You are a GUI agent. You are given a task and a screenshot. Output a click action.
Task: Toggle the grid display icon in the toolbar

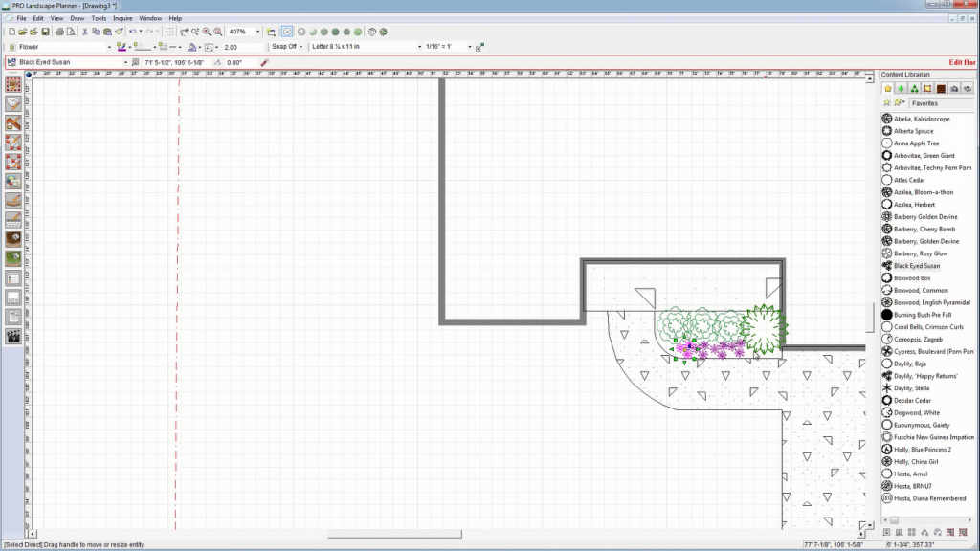(x=169, y=30)
